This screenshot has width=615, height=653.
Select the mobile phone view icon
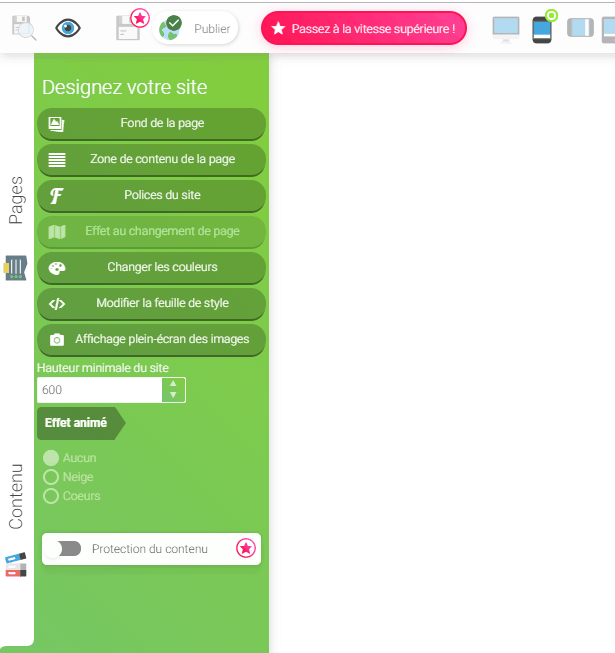(x=542, y=30)
